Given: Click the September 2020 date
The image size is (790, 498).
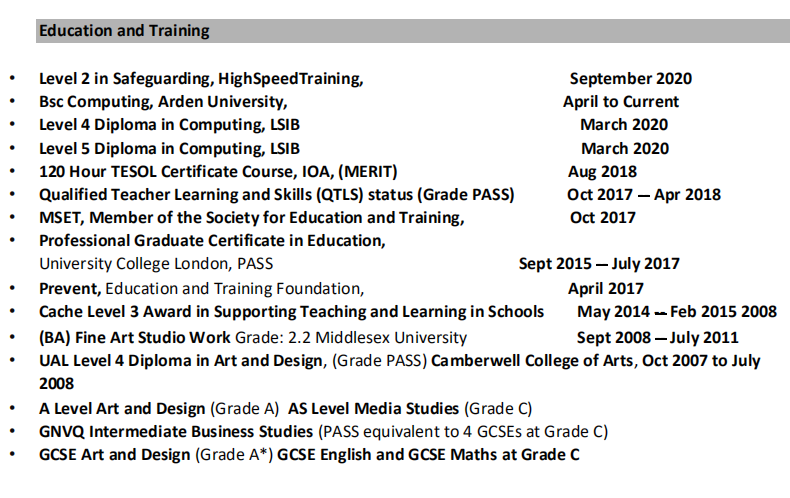Looking at the screenshot, I should pyautogui.click(x=630, y=78).
